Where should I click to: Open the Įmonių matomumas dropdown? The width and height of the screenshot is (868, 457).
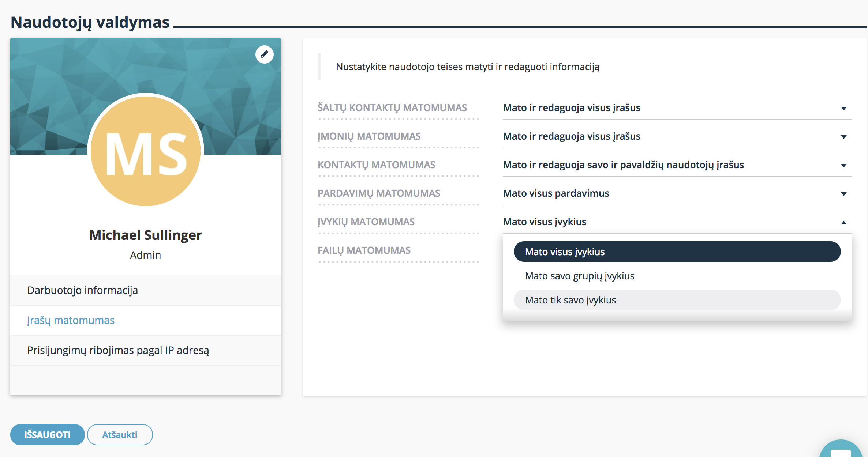[677, 136]
